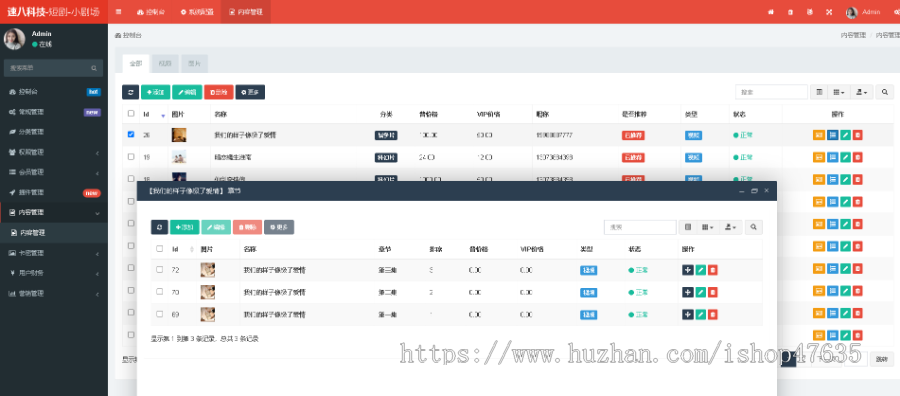Click the green edit pencil for episode 70
900x396 pixels.
pos(700,292)
